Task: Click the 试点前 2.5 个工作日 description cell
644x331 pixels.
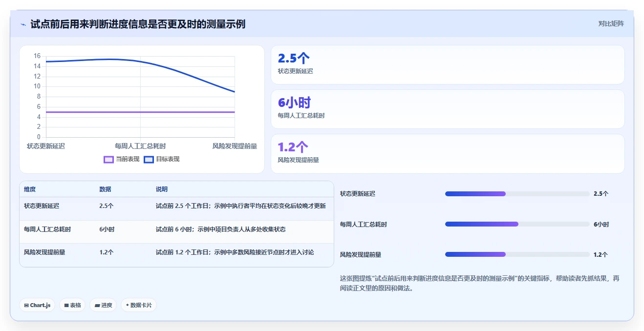Action: click(x=241, y=206)
